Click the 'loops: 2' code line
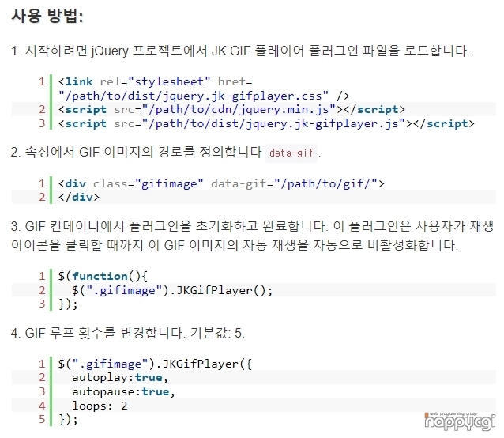Image resolution: width=504 pixels, height=438 pixels. tap(100, 406)
